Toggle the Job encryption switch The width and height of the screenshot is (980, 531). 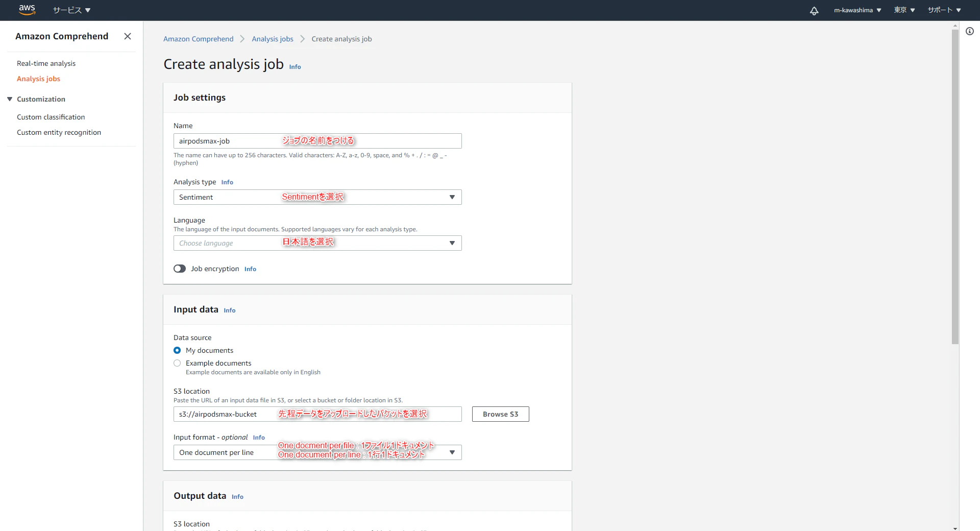tap(180, 269)
